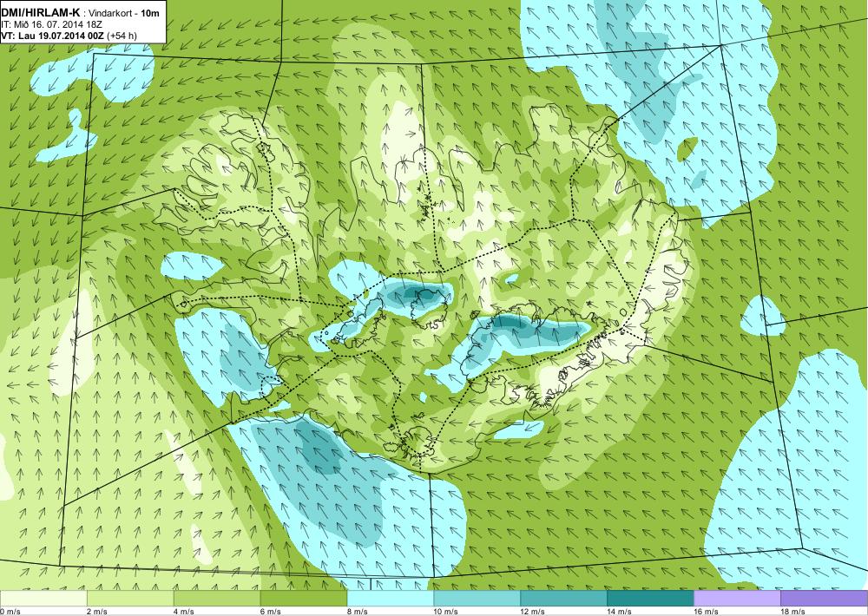This screenshot has height=616, width=868.
Task: Click the '(+54 h)' forecast offset text
Action: click(x=122, y=36)
